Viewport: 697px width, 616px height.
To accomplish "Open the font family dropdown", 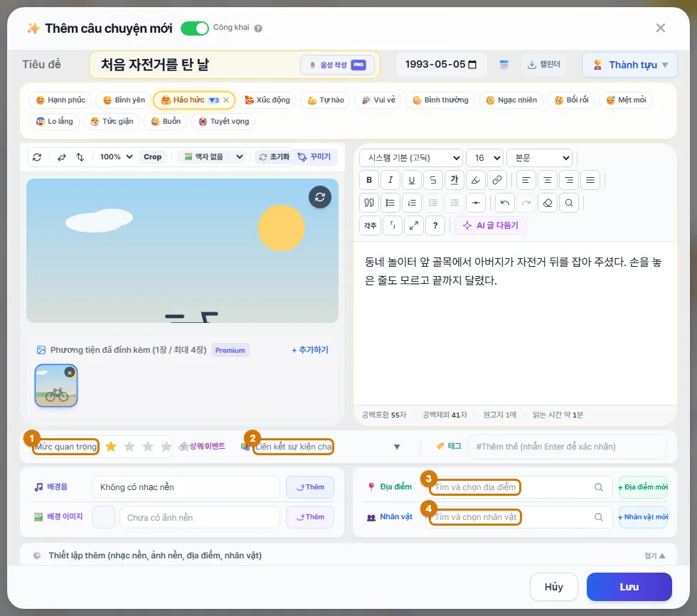I will [x=411, y=158].
